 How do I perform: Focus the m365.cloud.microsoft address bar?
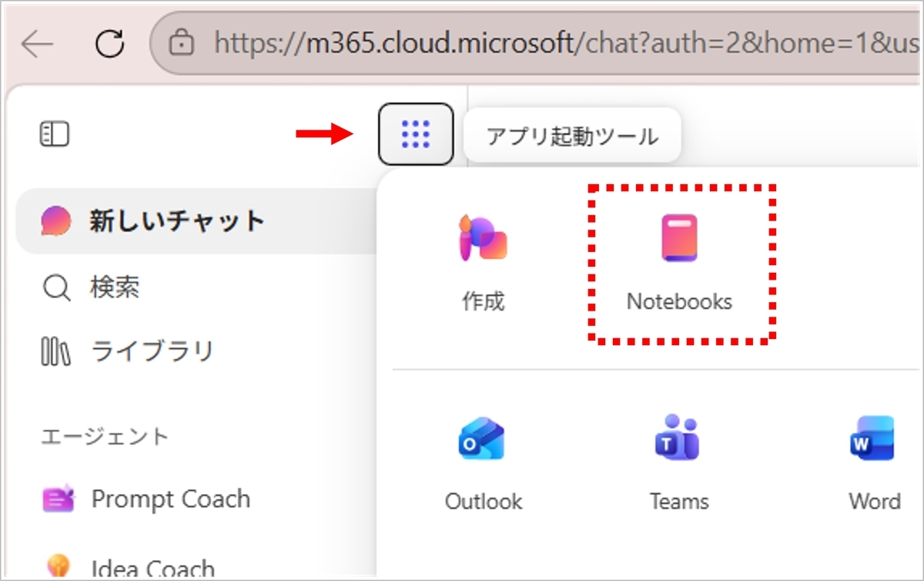537,43
